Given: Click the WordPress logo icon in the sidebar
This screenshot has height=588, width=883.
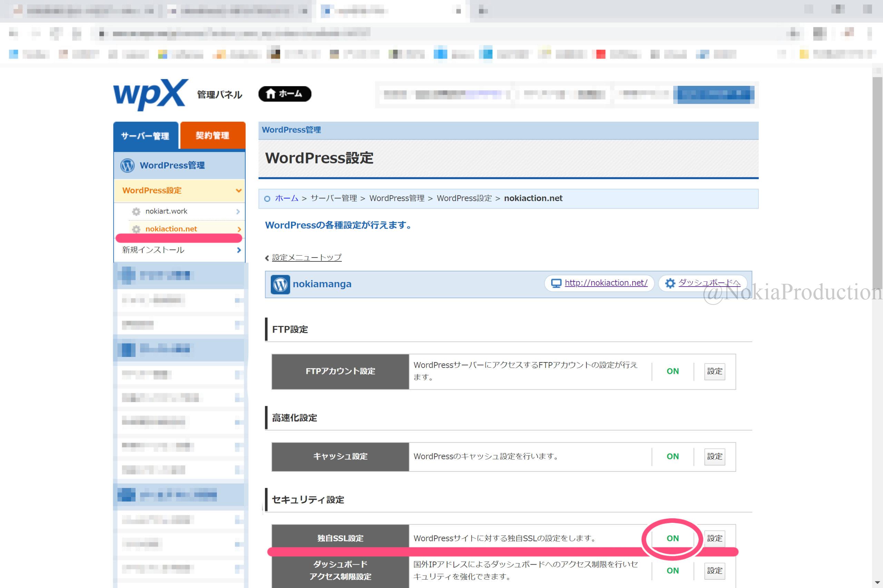Looking at the screenshot, I should click(128, 166).
